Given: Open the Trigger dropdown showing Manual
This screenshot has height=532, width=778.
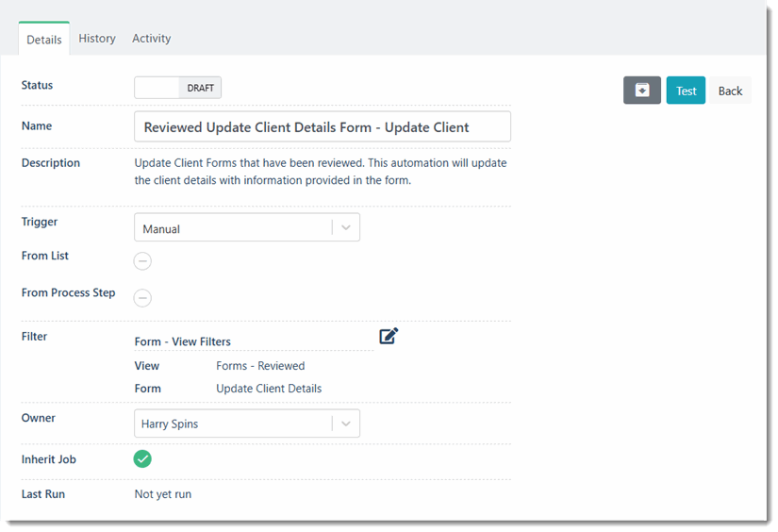Looking at the screenshot, I should pyautogui.click(x=247, y=227).
